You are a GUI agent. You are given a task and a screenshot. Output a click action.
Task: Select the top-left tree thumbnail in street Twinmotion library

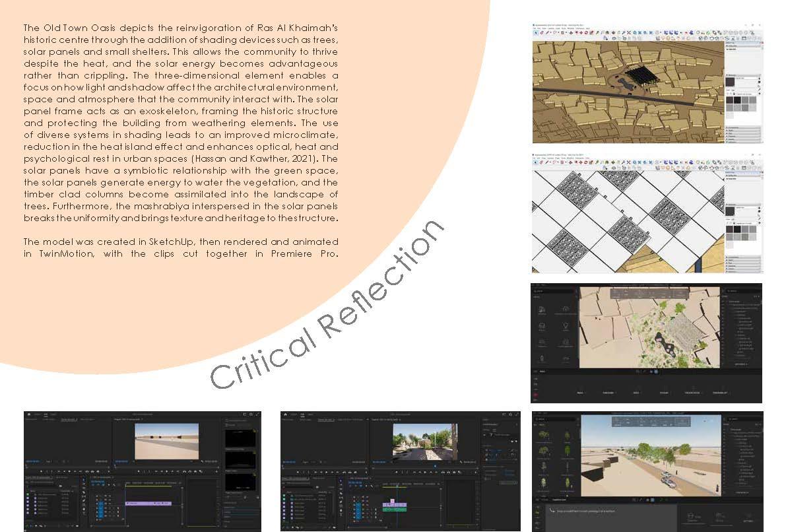543,435
